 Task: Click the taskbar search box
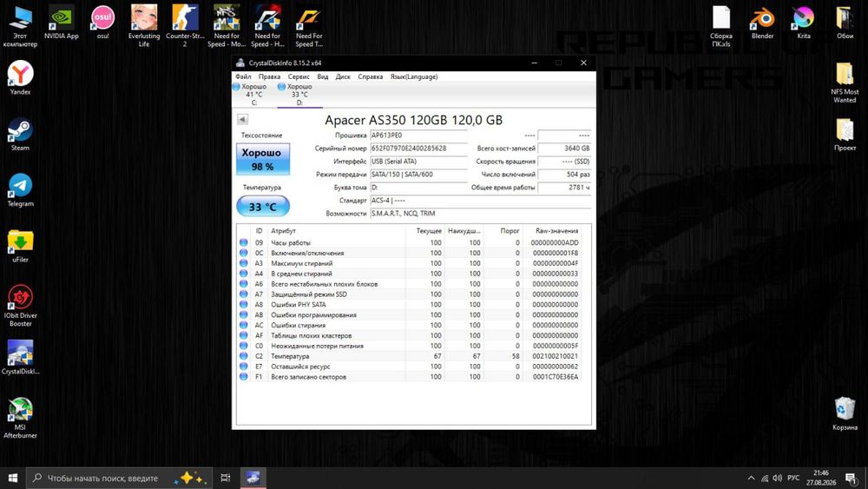pyautogui.click(x=119, y=478)
